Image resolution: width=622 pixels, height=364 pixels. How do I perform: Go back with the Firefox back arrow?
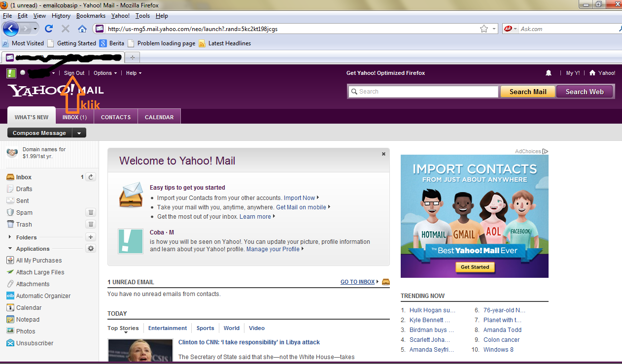11,29
